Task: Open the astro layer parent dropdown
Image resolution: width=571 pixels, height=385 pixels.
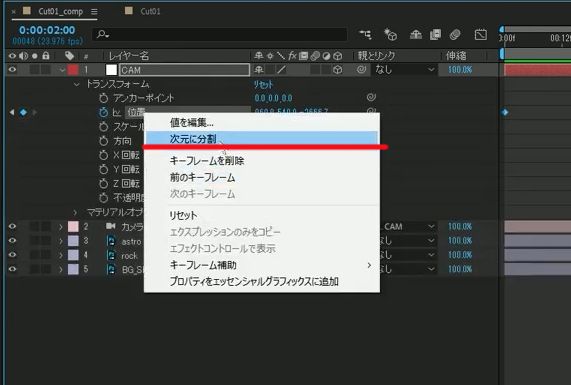Action: point(408,241)
